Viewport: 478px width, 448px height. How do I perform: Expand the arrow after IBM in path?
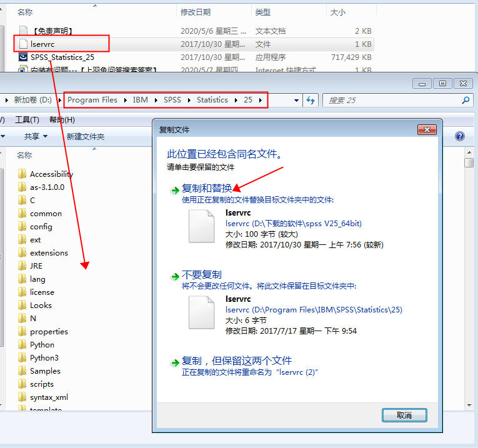pyautogui.click(x=156, y=100)
